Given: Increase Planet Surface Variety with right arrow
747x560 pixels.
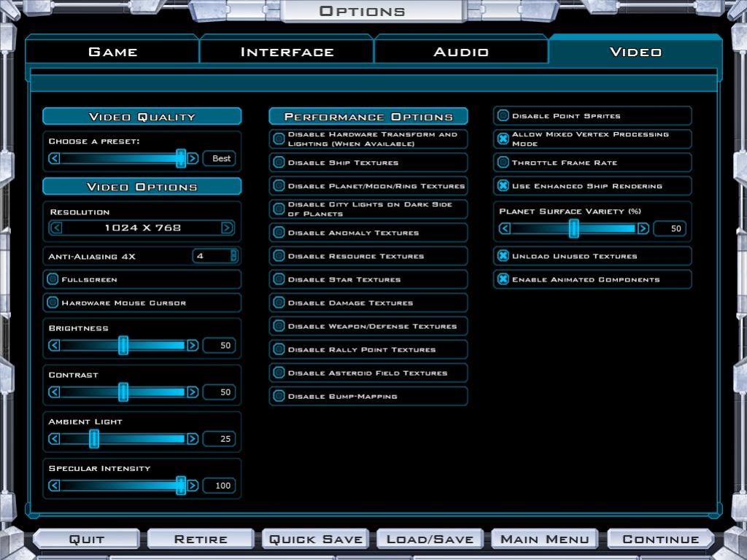Looking at the screenshot, I should [x=643, y=228].
